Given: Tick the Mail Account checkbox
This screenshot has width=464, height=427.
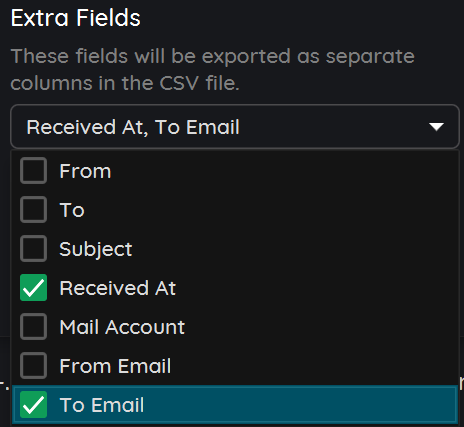Looking at the screenshot, I should coord(33,327).
